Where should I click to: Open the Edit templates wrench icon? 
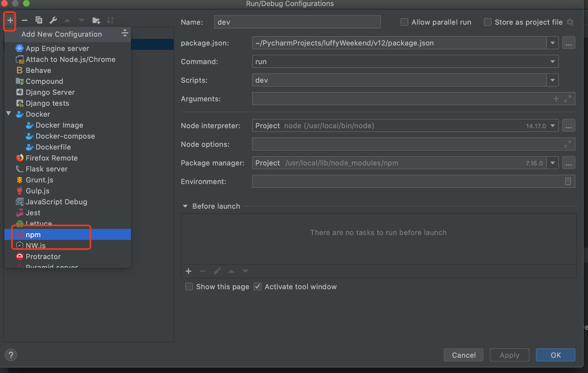coord(53,20)
